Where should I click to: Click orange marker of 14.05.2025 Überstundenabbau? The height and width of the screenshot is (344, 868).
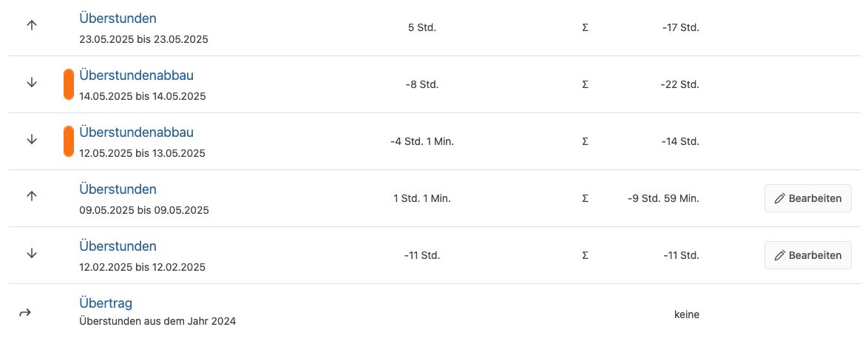pos(69,84)
